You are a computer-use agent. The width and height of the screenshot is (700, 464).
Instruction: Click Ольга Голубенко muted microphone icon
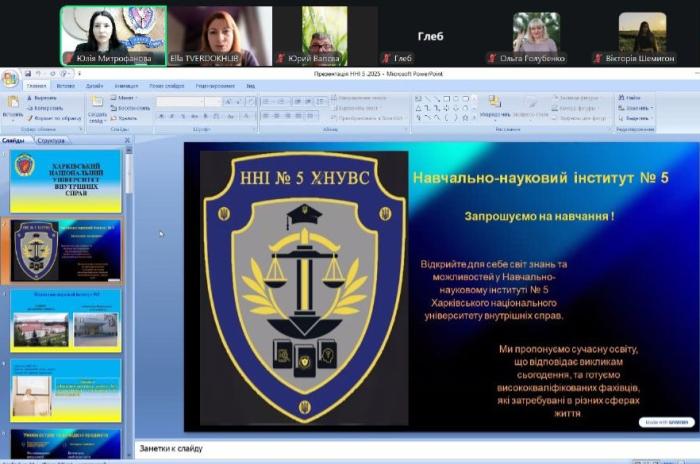click(x=492, y=58)
